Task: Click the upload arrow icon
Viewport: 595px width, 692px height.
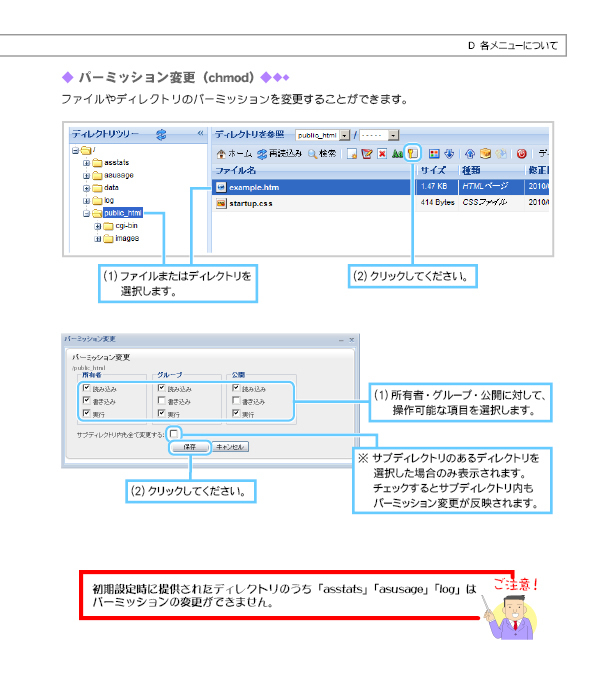Action: [470, 154]
